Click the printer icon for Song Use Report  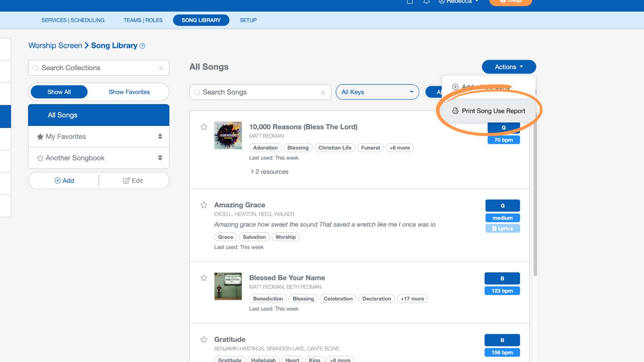tap(455, 111)
